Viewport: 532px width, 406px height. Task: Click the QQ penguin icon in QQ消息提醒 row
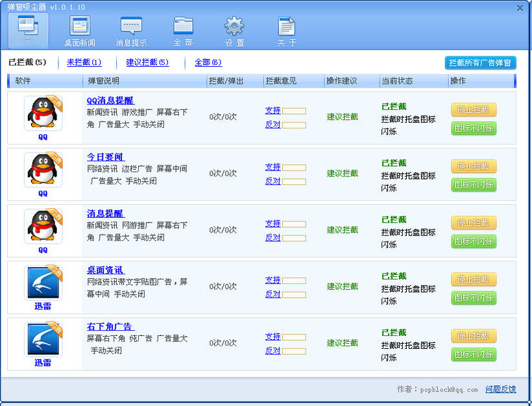coord(43,113)
